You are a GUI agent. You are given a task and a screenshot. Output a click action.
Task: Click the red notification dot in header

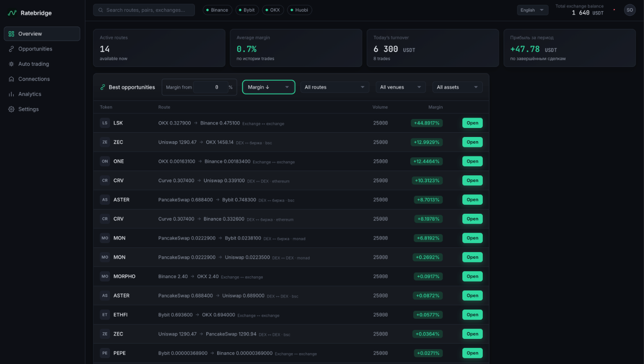tap(614, 9)
